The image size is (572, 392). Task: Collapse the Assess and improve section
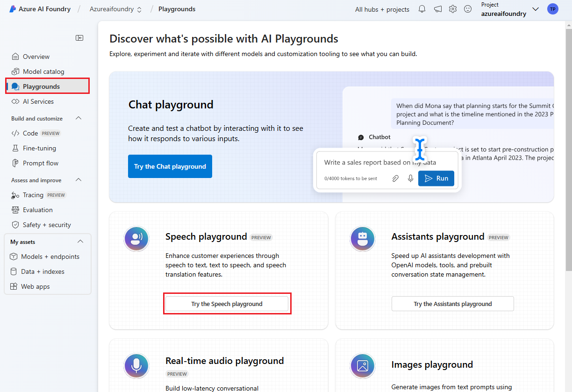[79, 180]
